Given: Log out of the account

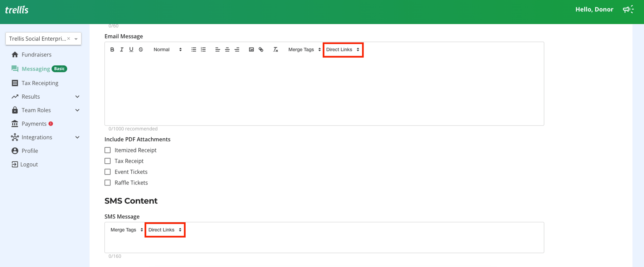Looking at the screenshot, I should pyautogui.click(x=25, y=164).
